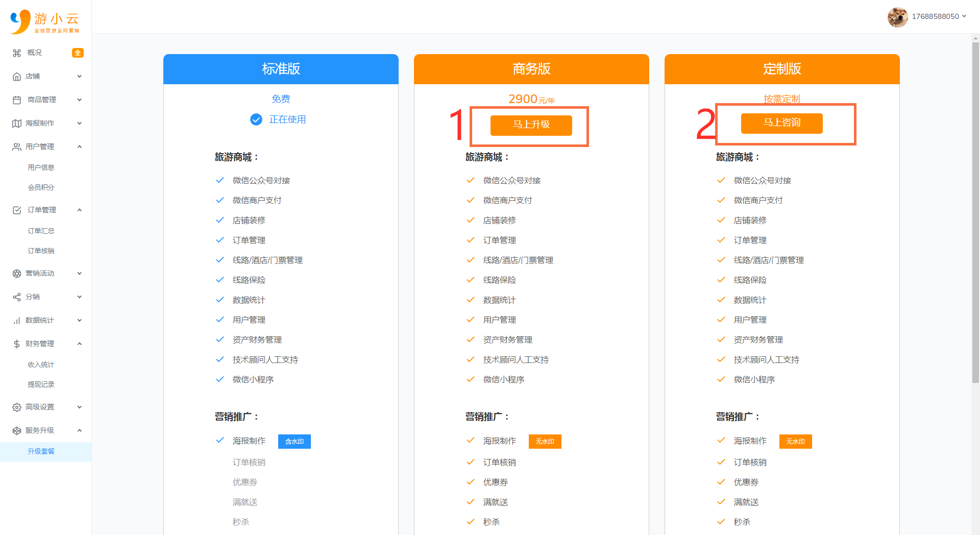Image resolution: width=980 pixels, height=535 pixels.
Task: Click the 按需定制 text
Action: [782, 99]
